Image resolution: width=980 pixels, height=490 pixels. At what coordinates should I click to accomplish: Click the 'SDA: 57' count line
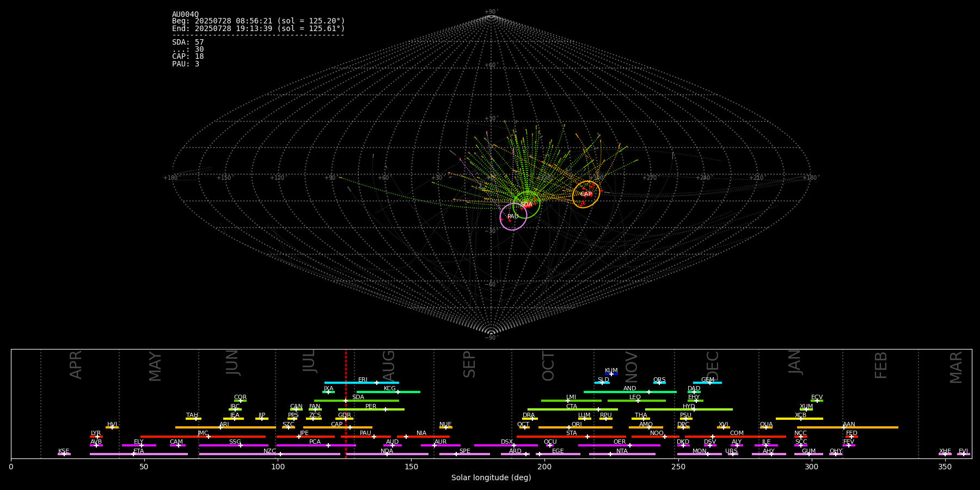188,42
